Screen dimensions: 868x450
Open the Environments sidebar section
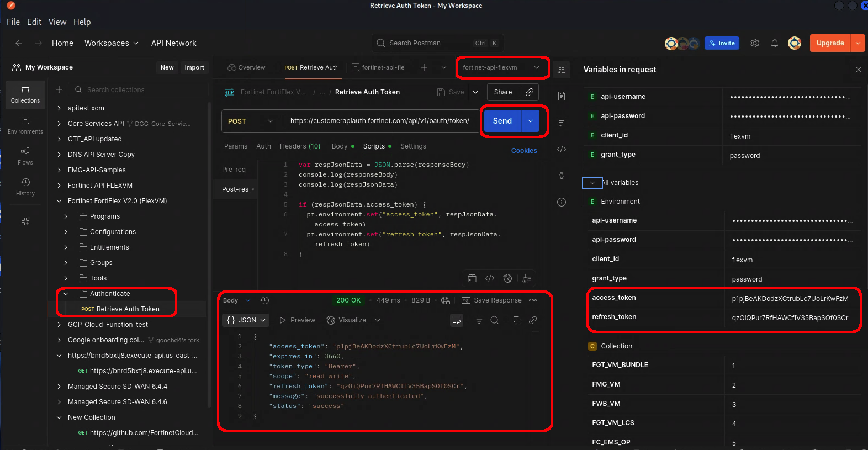[x=25, y=125]
